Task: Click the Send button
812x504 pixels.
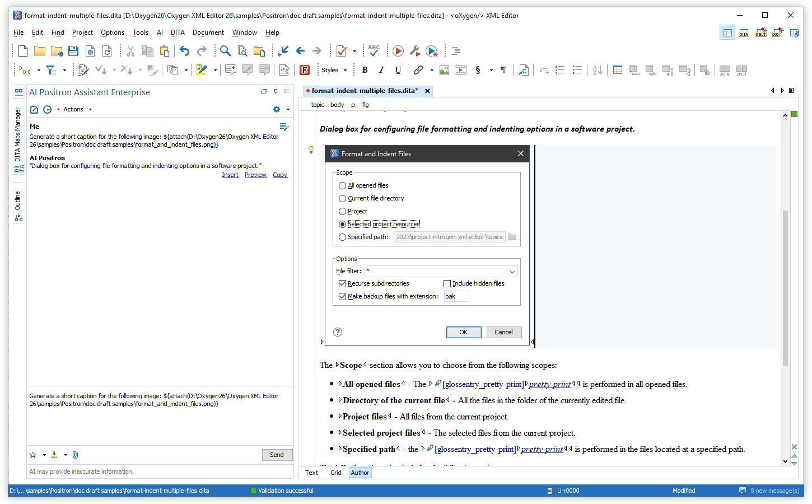Action: pyautogui.click(x=277, y=455)
